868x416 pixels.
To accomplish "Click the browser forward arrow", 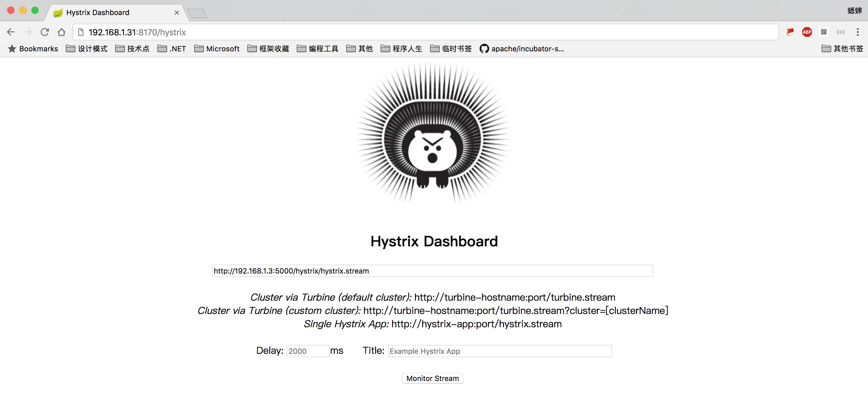I will point(28,32).
